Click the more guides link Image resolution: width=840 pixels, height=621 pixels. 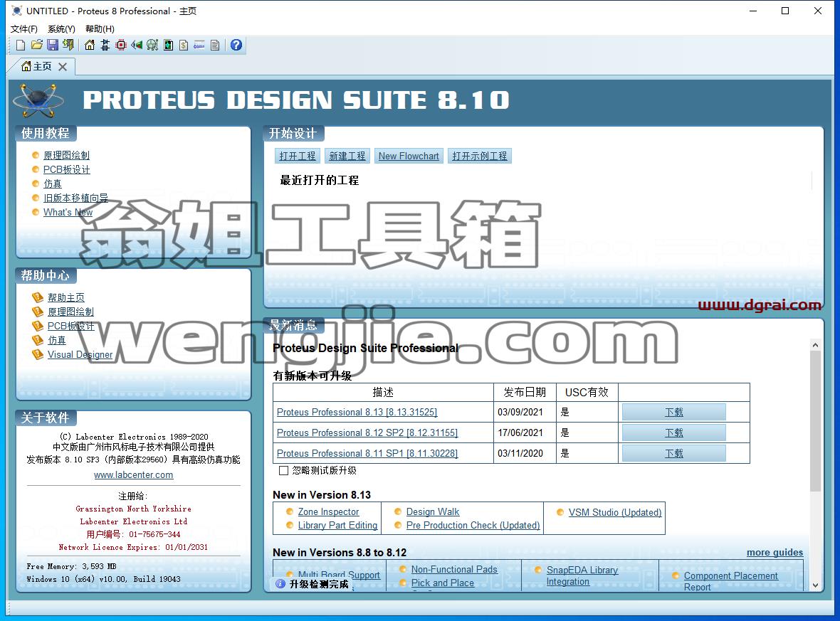[775, 553]
